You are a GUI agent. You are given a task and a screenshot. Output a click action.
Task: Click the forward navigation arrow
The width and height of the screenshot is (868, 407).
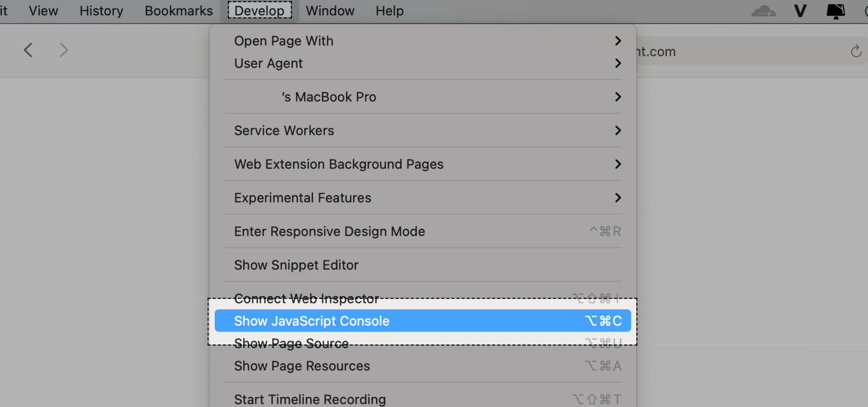(63, 50)
